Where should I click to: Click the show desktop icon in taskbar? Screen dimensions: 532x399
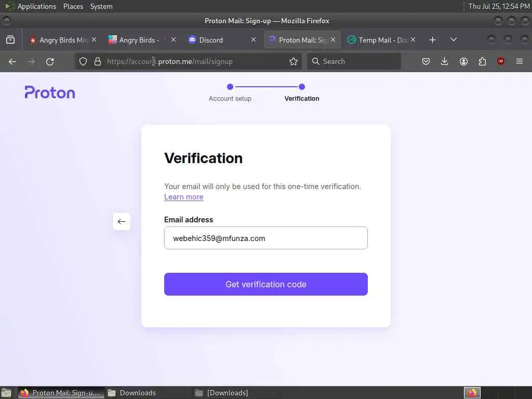point(6,393)
